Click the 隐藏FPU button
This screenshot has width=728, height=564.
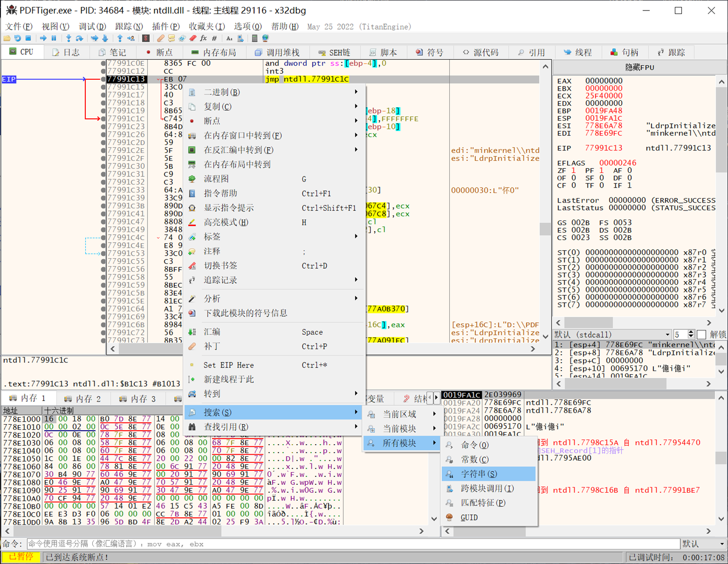coord(639,67)
